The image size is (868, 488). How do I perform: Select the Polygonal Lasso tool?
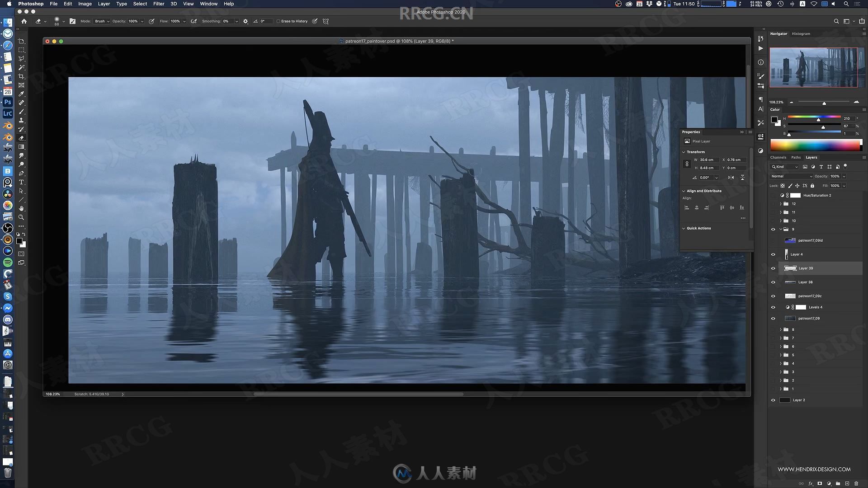[x=21, y=59]
